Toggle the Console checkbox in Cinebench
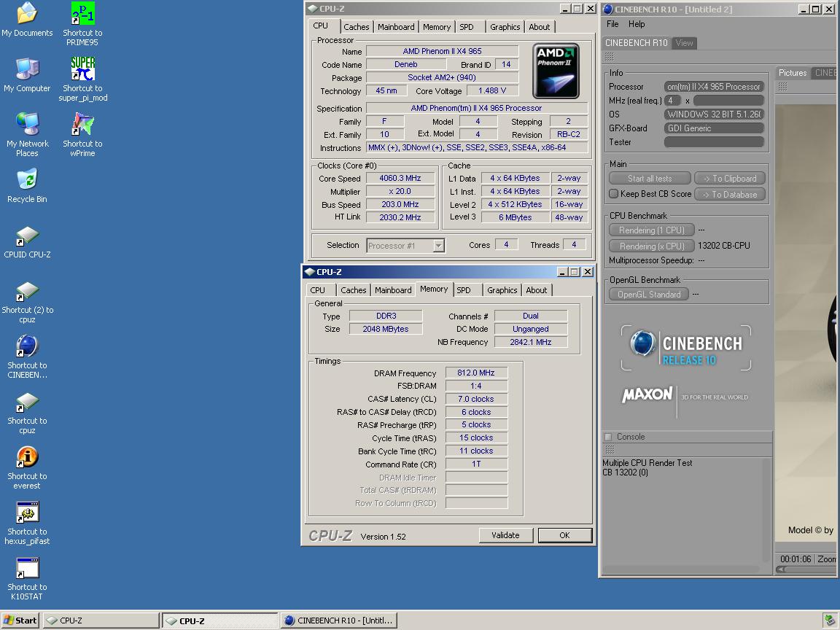 pos(608,437)
